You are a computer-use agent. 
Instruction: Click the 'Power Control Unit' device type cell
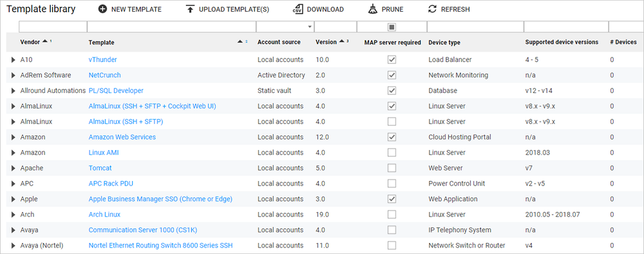[457, 183]
